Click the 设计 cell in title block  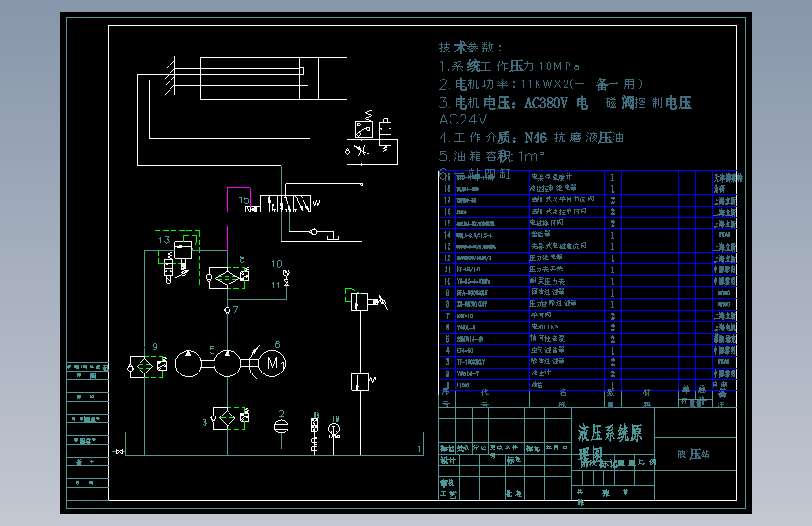pos(448,460)
